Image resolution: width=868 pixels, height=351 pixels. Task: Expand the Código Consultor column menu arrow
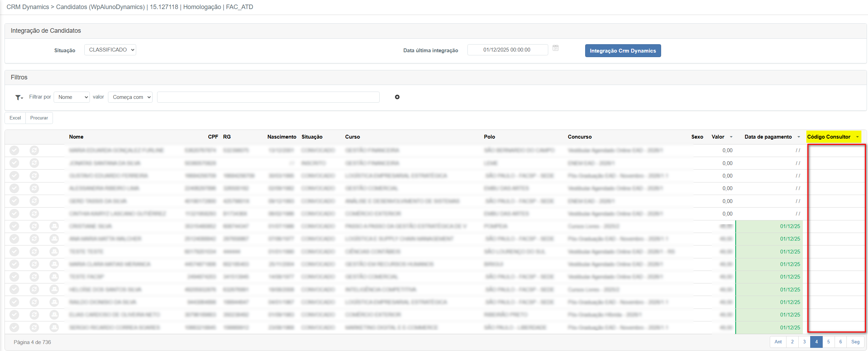(x=857, y=137)
